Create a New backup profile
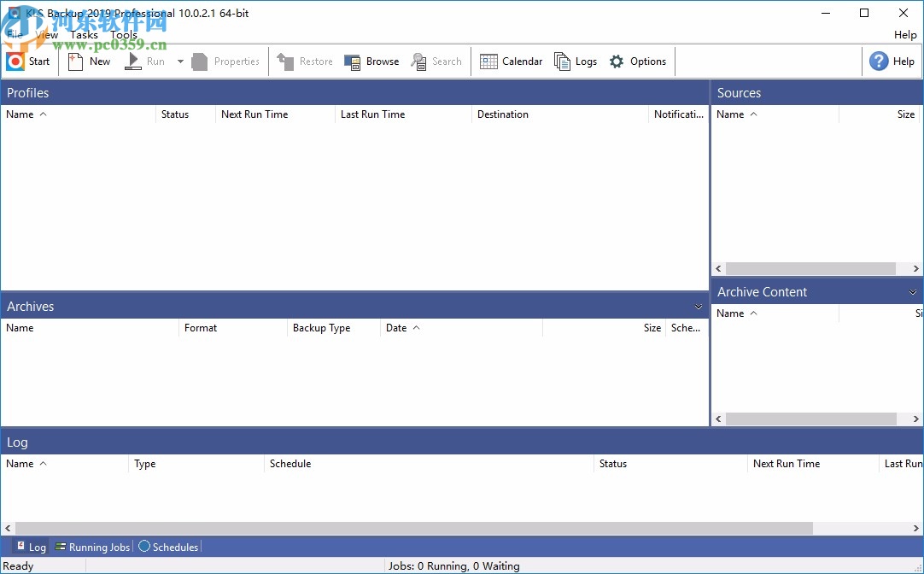 coord(89,61)
